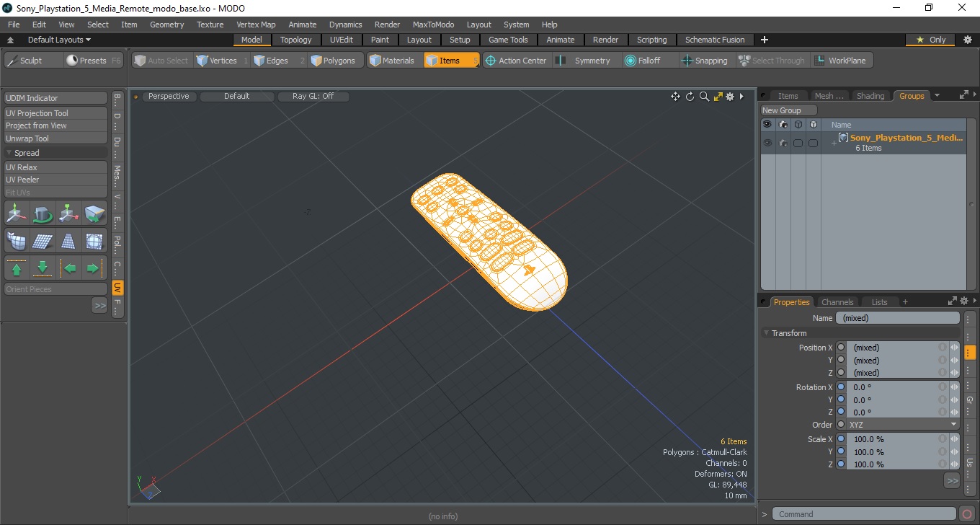The width and height of the screenshot is (980, 525).
Task: Open the Ray GL Off dropdown
Action: pyautogui.click(x=313, y=96)
